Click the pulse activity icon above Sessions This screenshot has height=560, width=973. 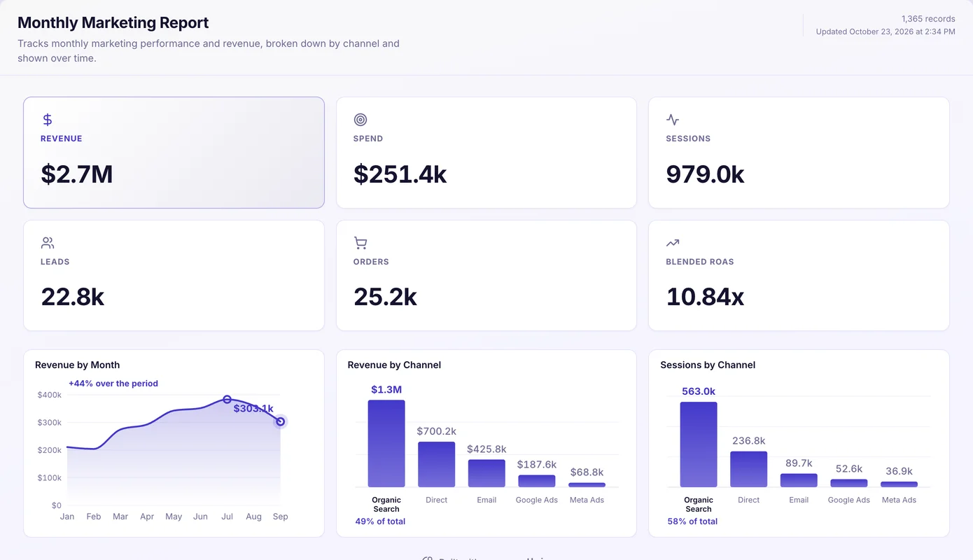click(x=673, y=120)
